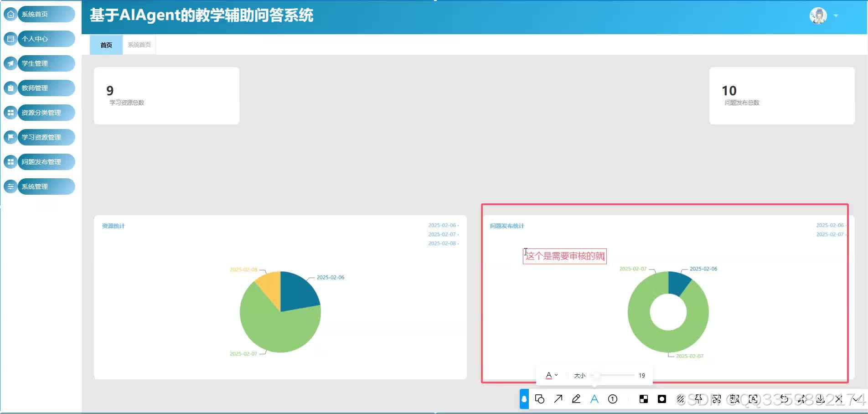Cancel the screenshot with the X icon

838,399
